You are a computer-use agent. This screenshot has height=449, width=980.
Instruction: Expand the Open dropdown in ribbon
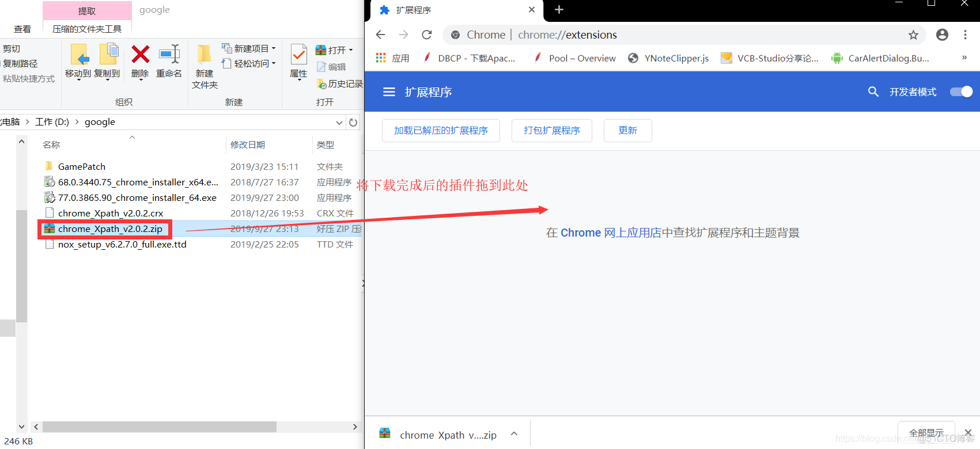tap(350, 50)
